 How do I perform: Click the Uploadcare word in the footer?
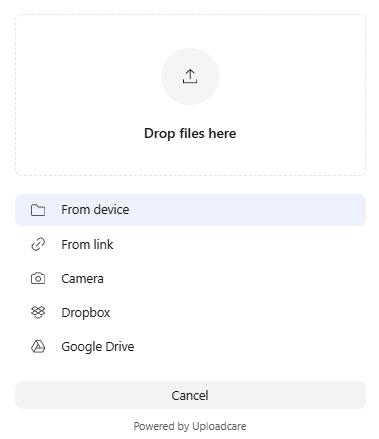click(219, 426)
